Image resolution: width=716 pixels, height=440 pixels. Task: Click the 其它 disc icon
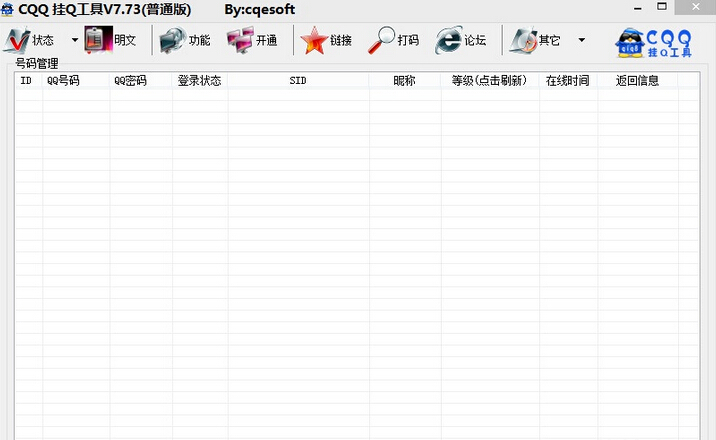click(523, 40)
